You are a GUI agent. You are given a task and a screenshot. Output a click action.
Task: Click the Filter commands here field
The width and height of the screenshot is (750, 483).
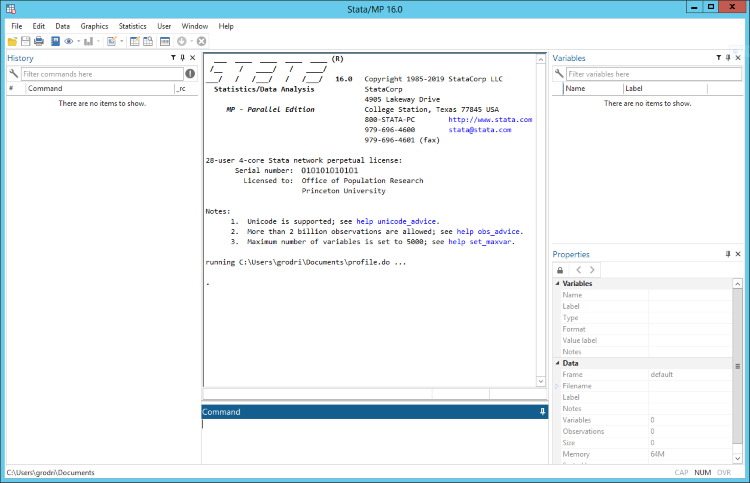click(102, 74)
